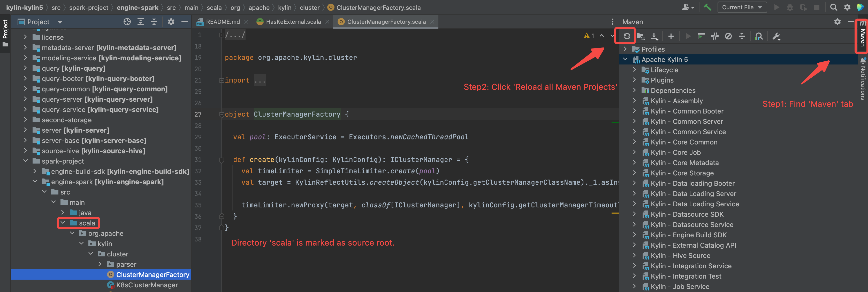Collapse the scala source folder
The width and height of the screenshot is (868, 292).
63,223
